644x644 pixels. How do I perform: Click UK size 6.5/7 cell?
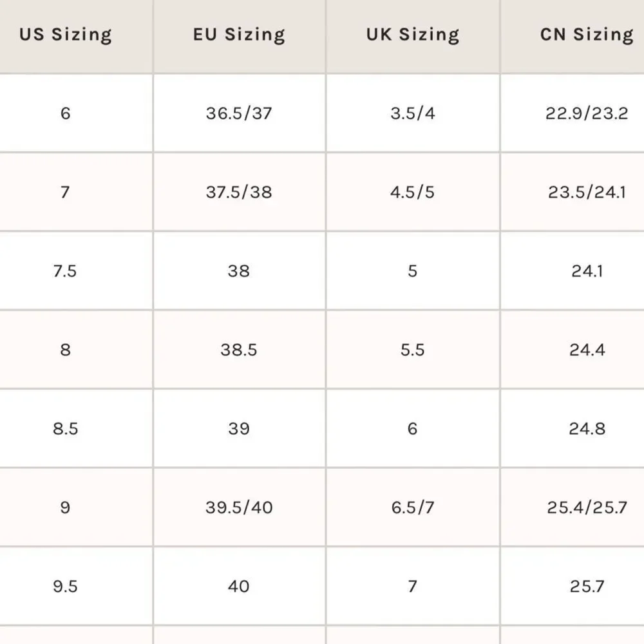click(x=413, y=507)
